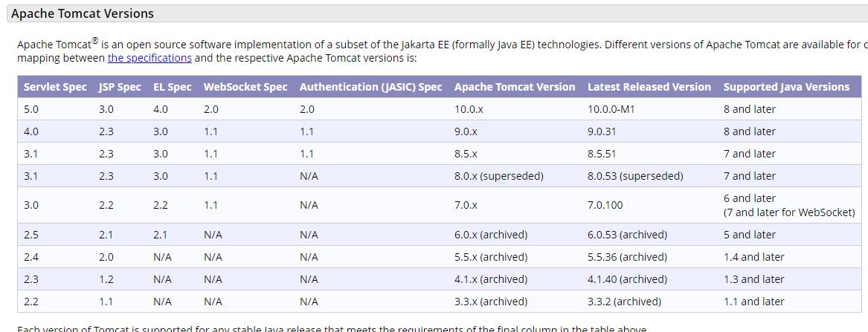Click the WebSocket Spec column header
The image size is (868, 332).
[x=245, y=87]
